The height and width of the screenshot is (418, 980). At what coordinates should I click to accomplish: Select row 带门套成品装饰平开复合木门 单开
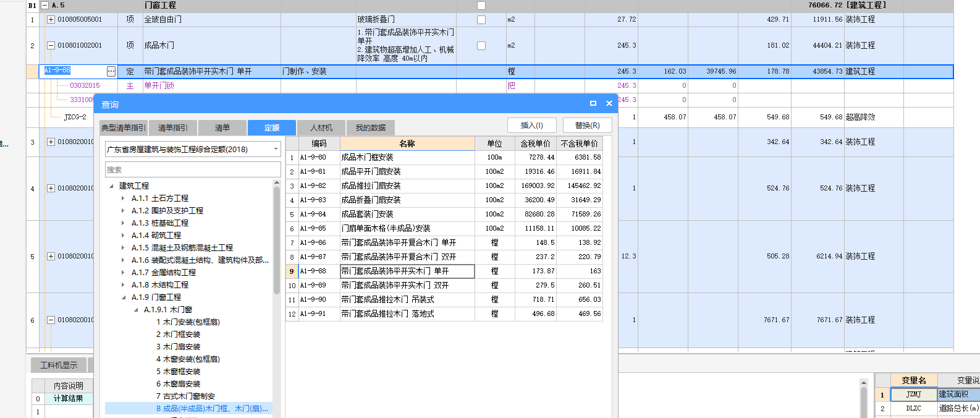[x=444, y=243]
